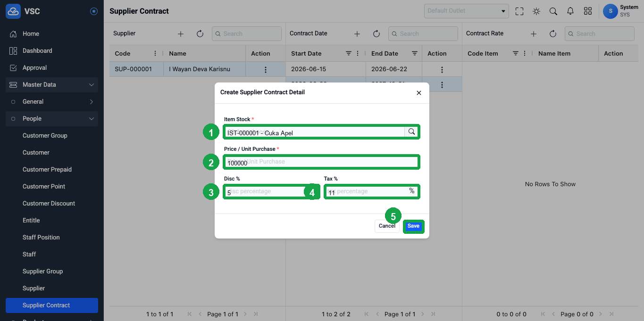
Task: Go to Customer Prepaid page
Action: pyautogui.click(x=52, y=170)
